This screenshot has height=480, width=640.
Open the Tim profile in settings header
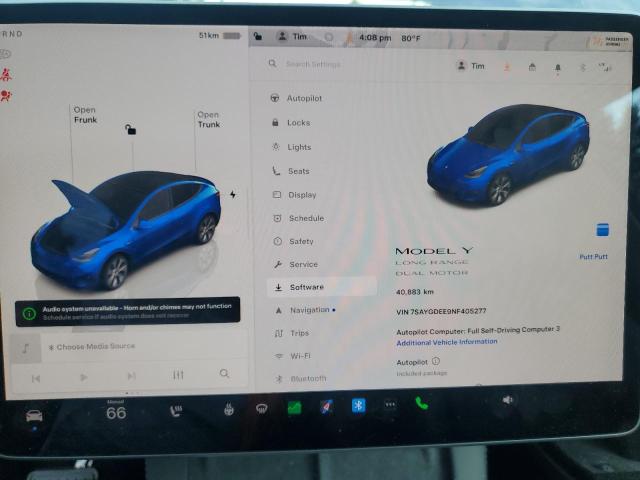[x=470, y=66]
